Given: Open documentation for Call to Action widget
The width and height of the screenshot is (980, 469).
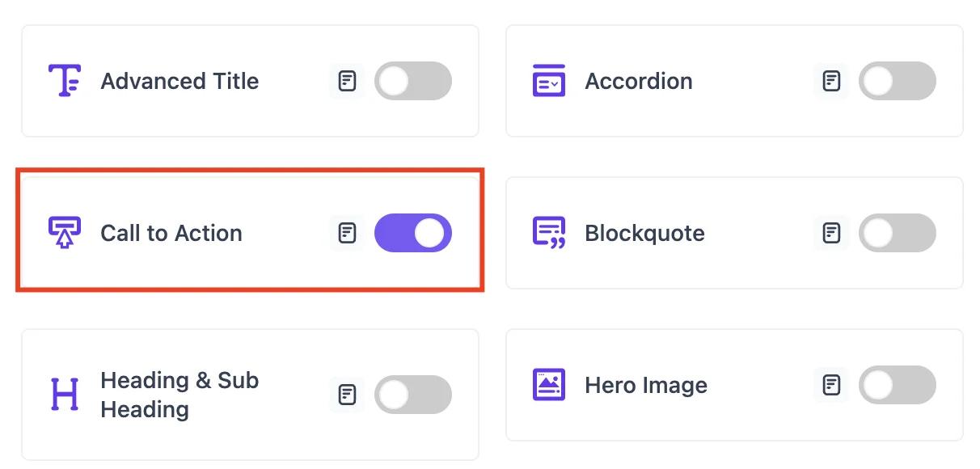Looking at the screenshot, I should [x=346, y=232].
